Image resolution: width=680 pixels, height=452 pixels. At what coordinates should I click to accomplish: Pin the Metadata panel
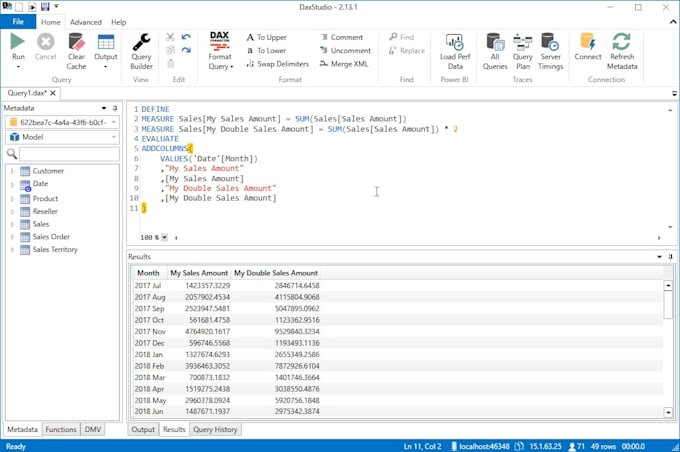coord(115,108)
